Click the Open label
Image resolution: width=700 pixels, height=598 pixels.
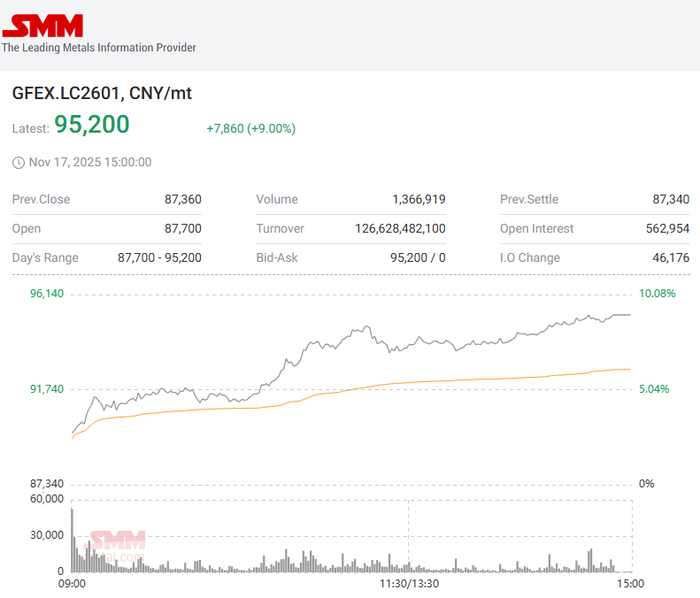(x=27, y=228)
